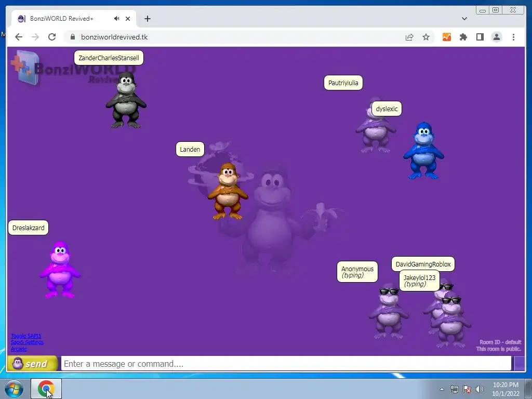Viewport: 532px width, 399px height.
Task: Click the dyslexic name tag
Action: [x=387, y=109]
